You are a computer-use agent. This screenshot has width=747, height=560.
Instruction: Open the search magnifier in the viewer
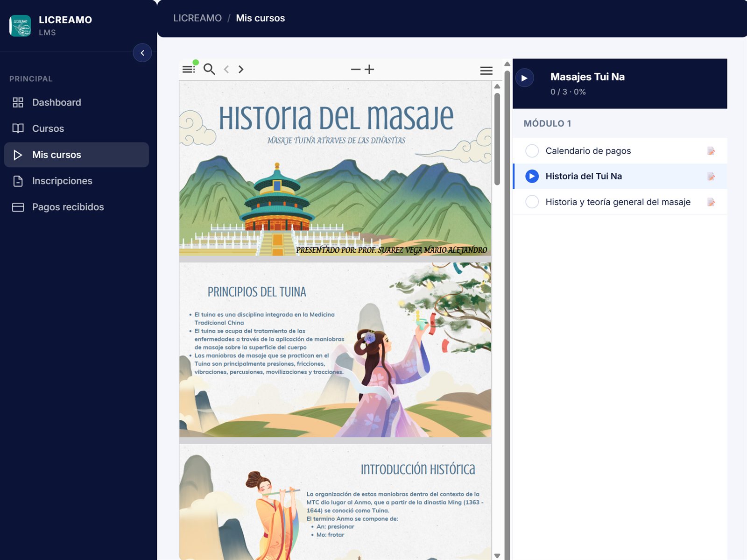(209, 69)
